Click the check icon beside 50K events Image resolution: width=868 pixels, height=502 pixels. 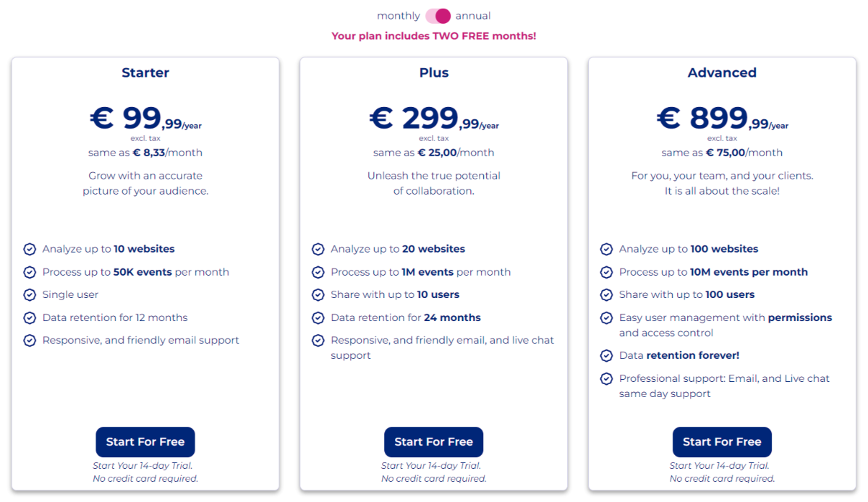pos(30,272)
